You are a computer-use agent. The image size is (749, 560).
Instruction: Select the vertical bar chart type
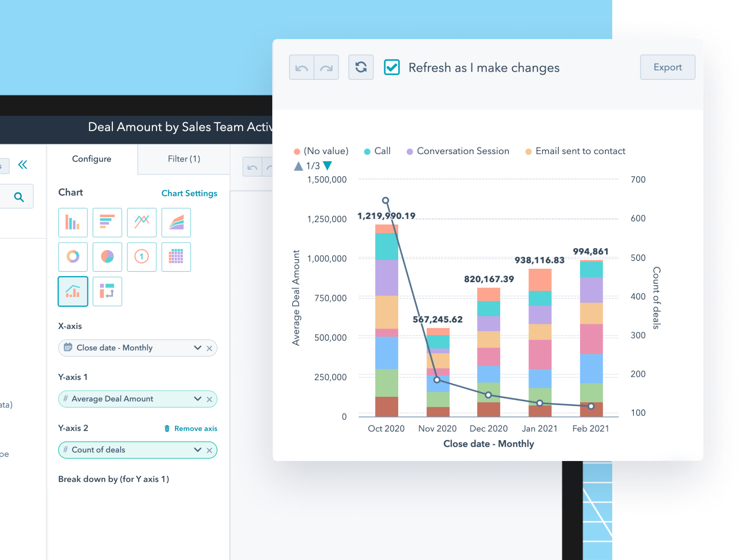click(73, 222)
